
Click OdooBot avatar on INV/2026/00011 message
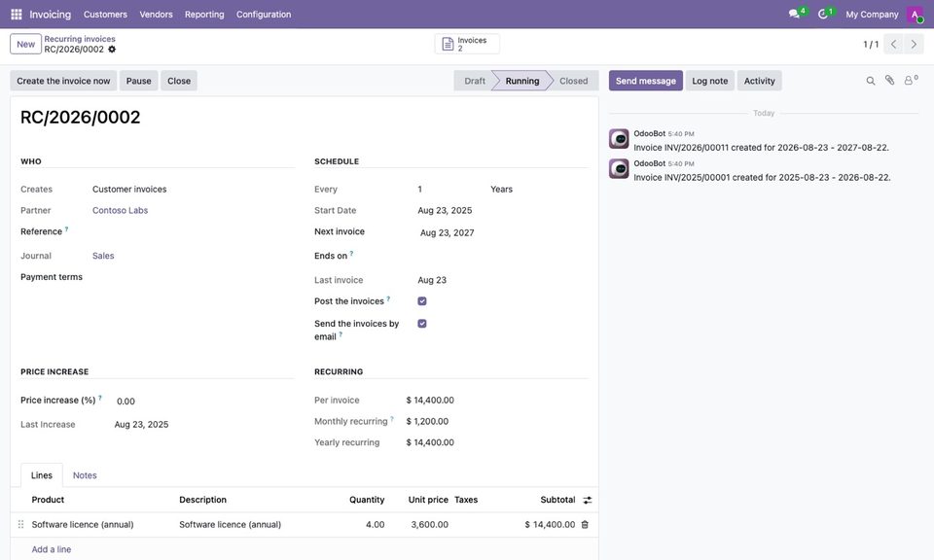point(619,139)
